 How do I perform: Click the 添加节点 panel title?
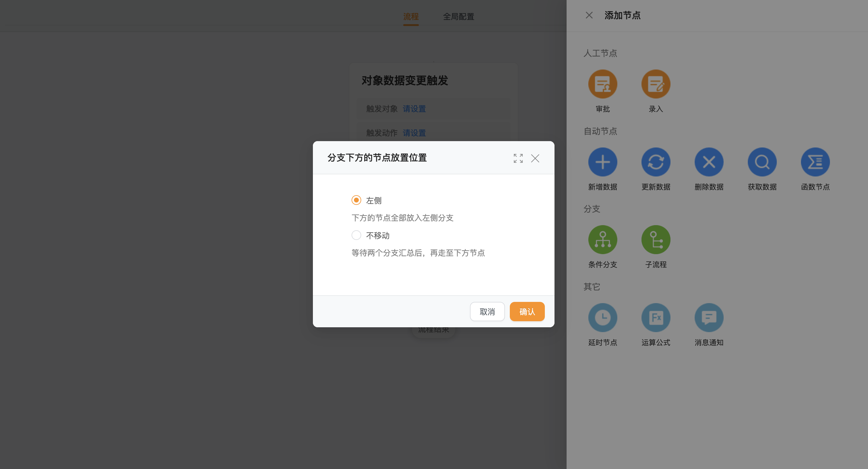[x=622, y=15]
